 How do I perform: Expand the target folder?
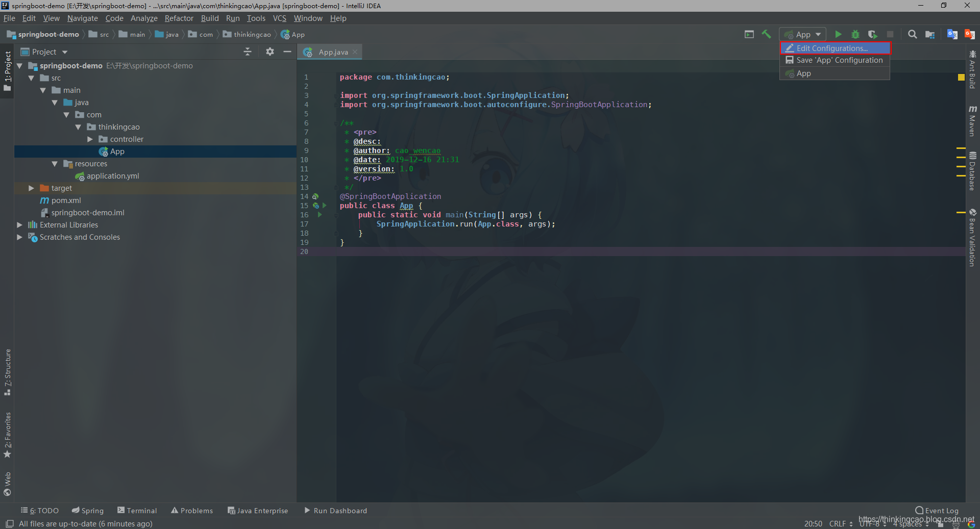click(x=31, y=188)
